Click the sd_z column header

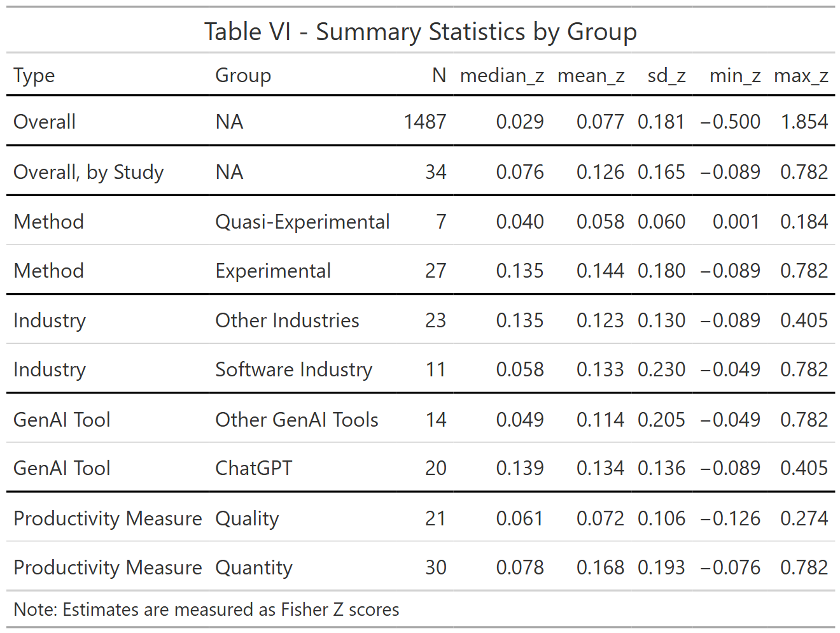pos(666,76)
